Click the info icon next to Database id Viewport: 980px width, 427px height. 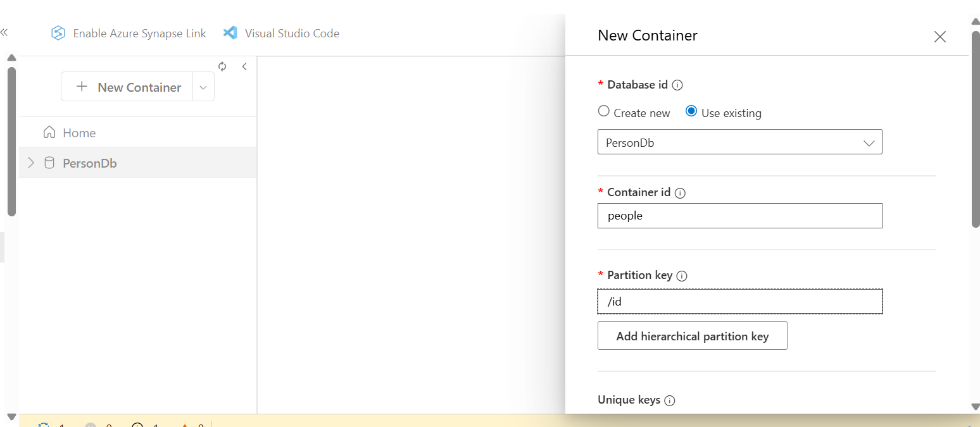[x=677, y=85]
